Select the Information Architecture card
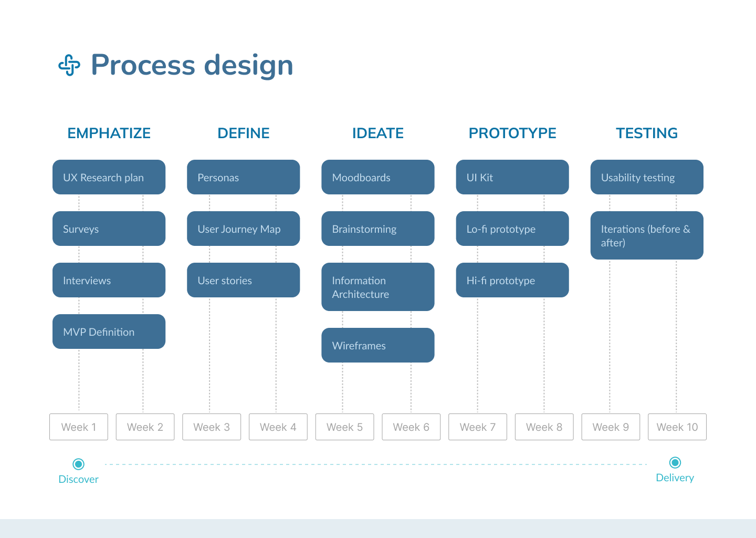Image resolution: width=756 pixels, height=538 pixels. pos(377,287)
